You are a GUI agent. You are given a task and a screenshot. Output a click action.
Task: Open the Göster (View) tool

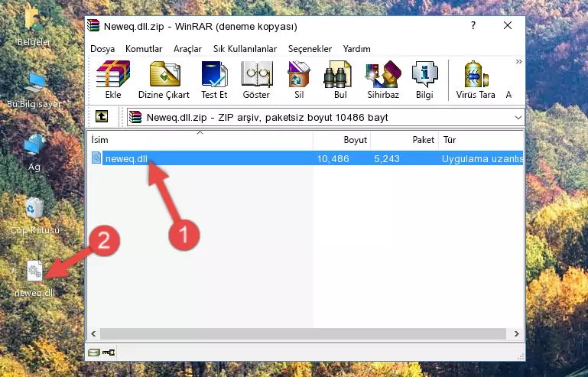coord(256,80)
